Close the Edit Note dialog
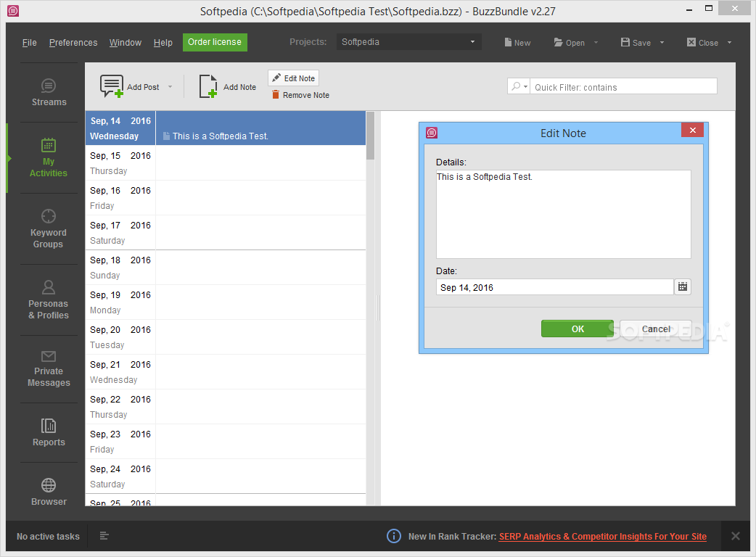The width and height of the screenshot is (756, 557). tap(692, 130)
